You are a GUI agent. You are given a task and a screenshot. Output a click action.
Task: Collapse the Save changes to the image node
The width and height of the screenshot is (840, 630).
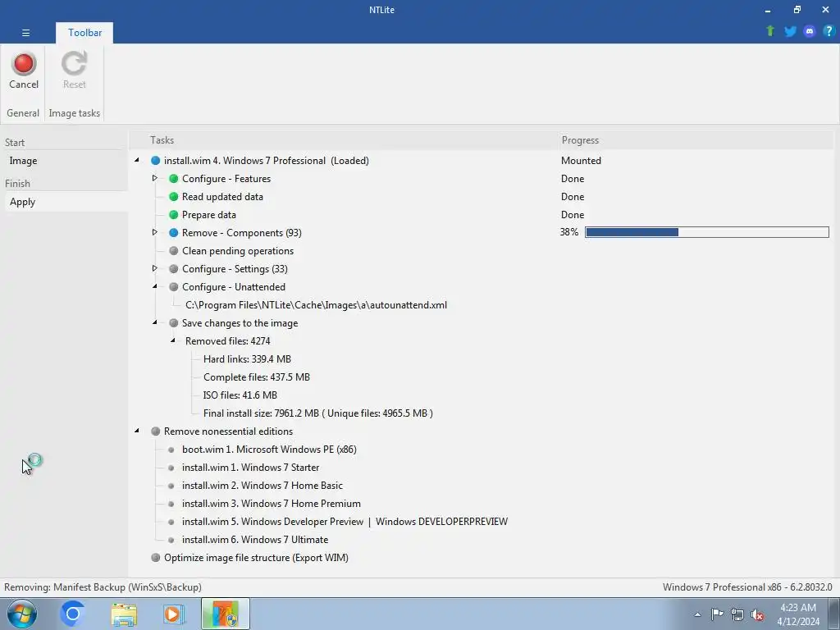point(155,322)
